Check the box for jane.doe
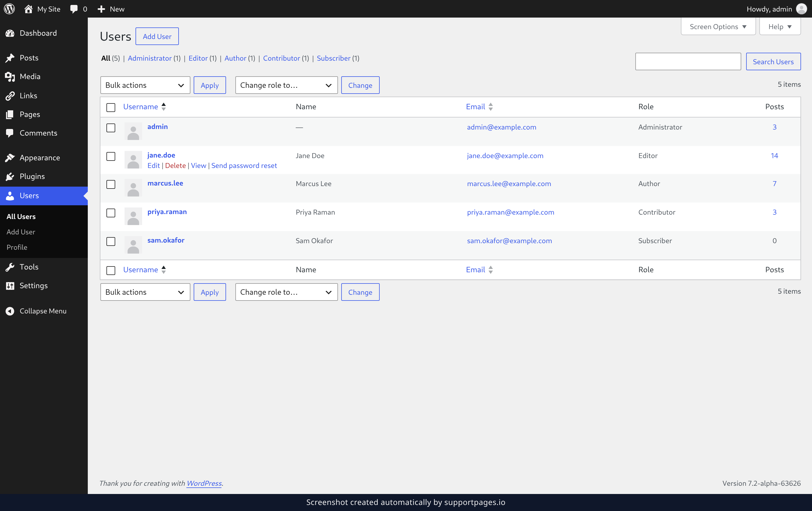Viewport: 812px width, 511px height. [111, 156]
